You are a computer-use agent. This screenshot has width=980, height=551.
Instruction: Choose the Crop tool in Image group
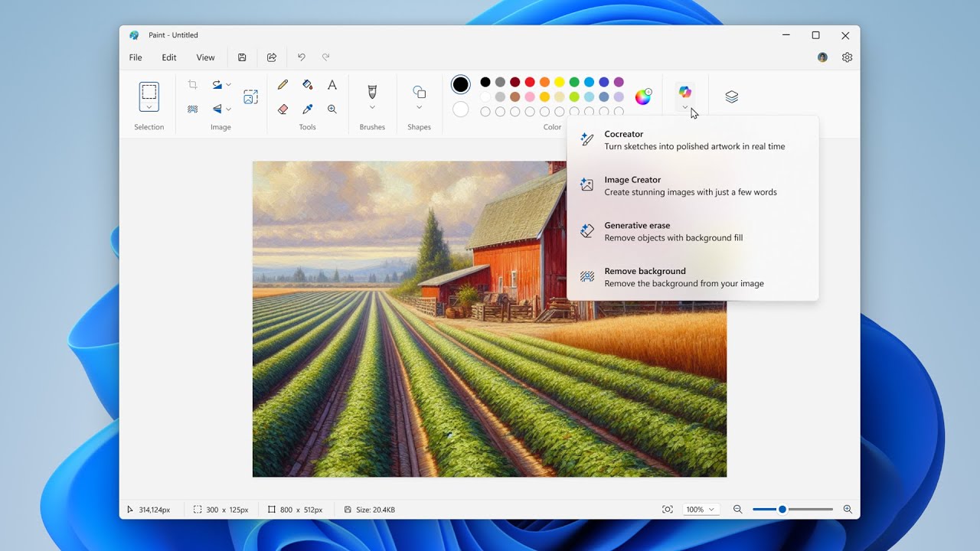click(x=193, y=85)
